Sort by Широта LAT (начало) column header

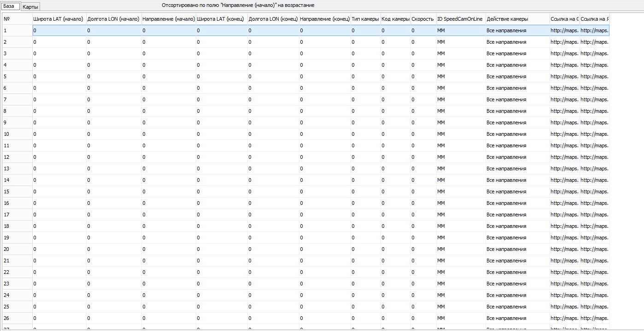point(59,19)
